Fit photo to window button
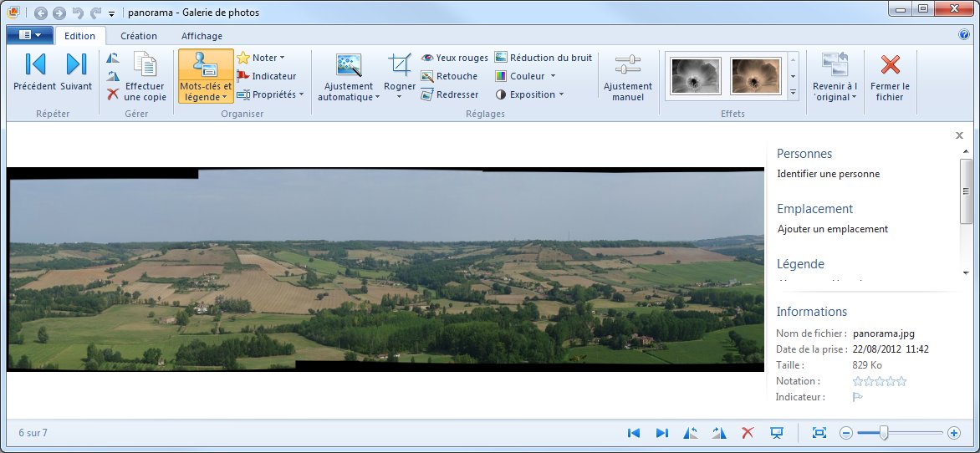 coord(819,432)
